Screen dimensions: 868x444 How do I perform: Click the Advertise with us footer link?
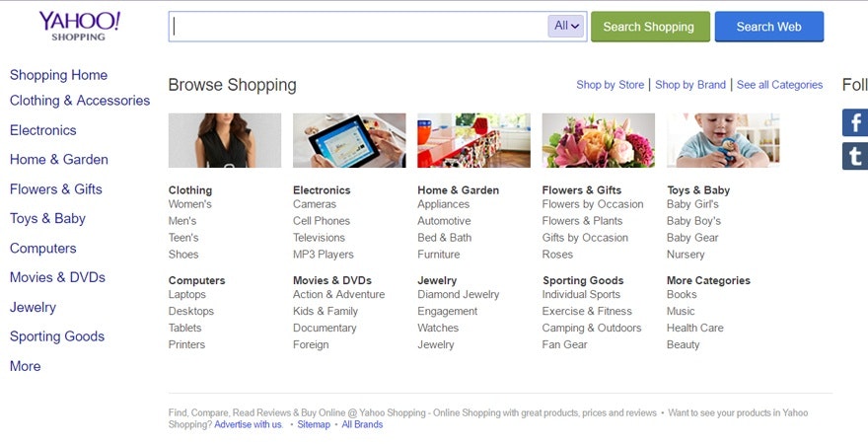248,424
